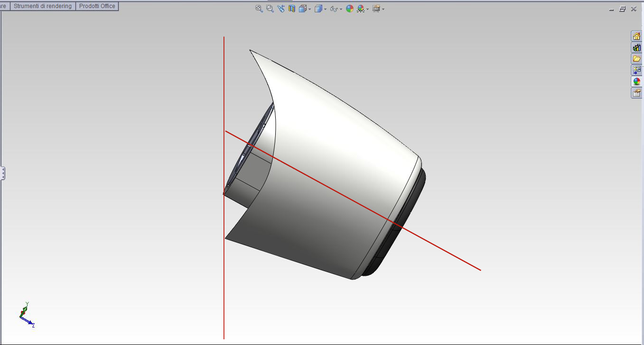
Task: Select the Previous View icon
Action: 281,9
